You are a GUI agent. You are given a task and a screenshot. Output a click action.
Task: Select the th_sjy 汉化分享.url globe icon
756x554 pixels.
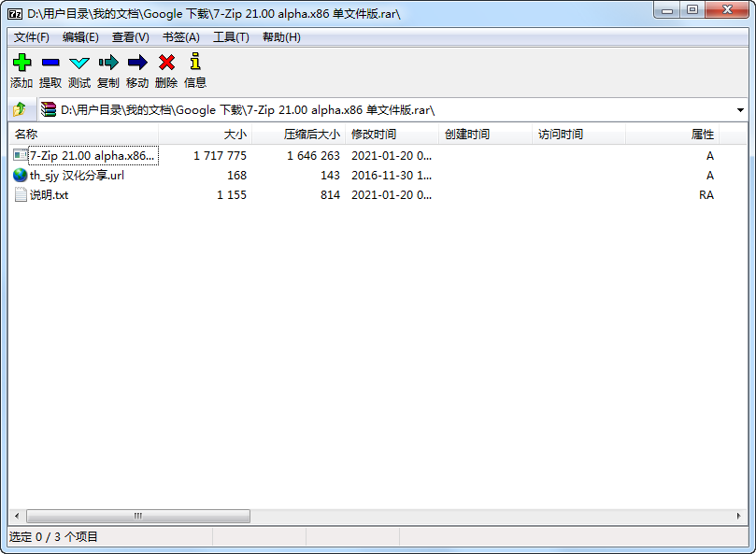click(21, 175)
